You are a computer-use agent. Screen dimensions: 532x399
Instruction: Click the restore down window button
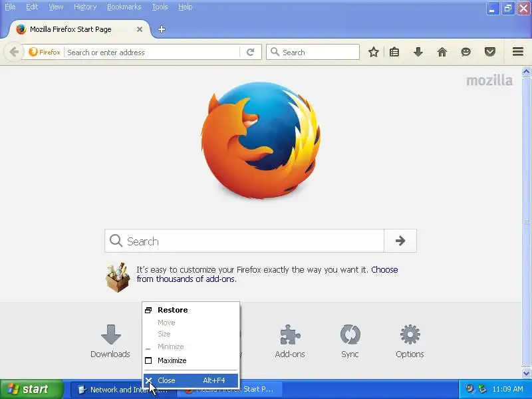coord(508,9)
